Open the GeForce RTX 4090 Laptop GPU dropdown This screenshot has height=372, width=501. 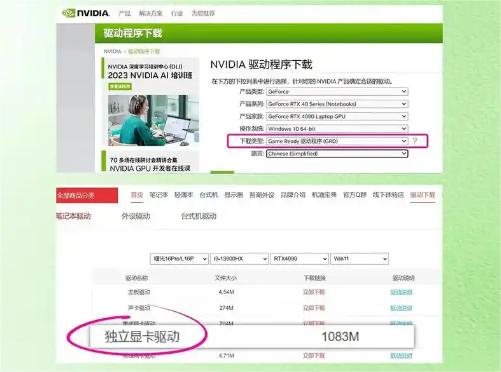[x=337, y=116]
